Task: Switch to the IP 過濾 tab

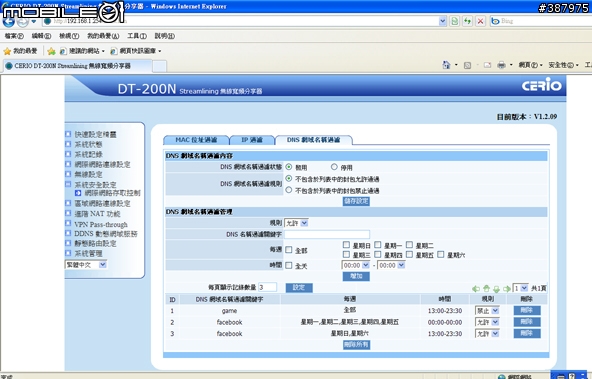Action: pos(252,140)
